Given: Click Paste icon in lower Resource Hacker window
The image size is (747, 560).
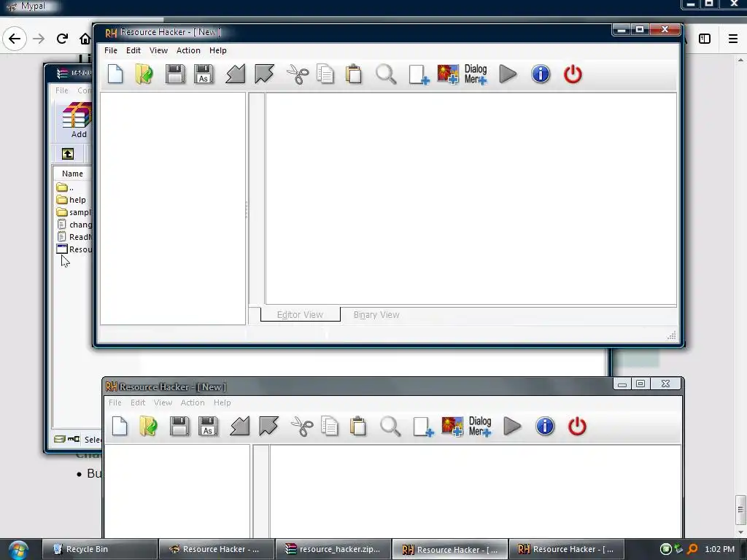Looking at the screenshot, I should click(x=358, y=426).
